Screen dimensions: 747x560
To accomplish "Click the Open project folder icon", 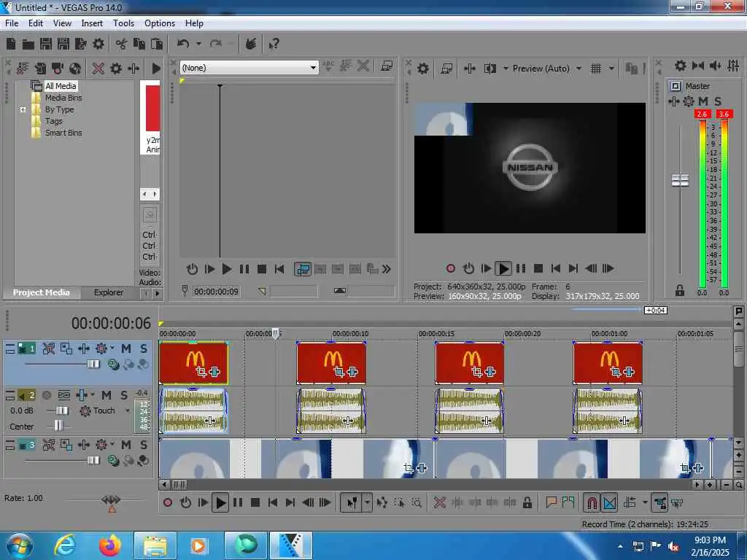I will (x=28, y=44).
